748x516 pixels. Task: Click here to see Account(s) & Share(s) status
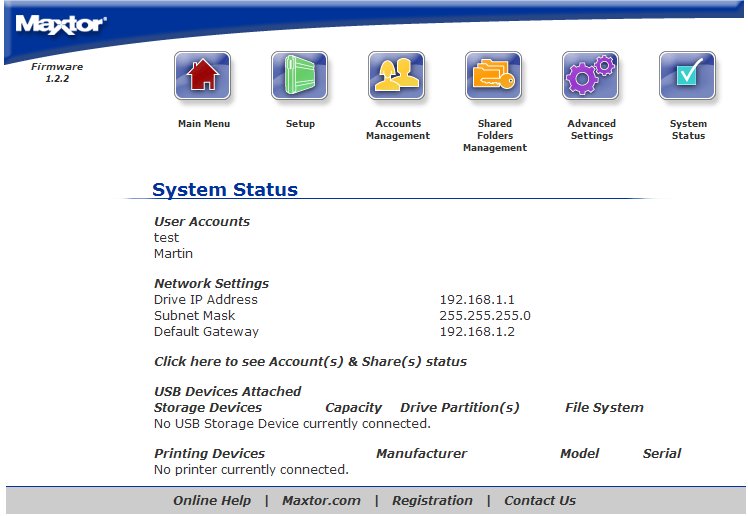(310, 362)
